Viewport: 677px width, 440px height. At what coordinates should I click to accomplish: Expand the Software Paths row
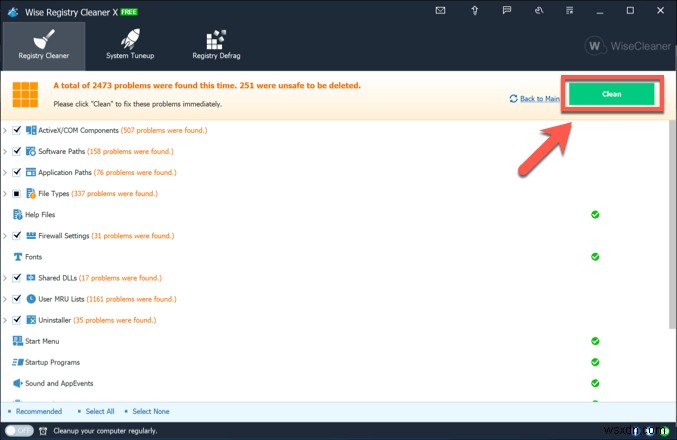pyautogui.click(x=5, y=151)
